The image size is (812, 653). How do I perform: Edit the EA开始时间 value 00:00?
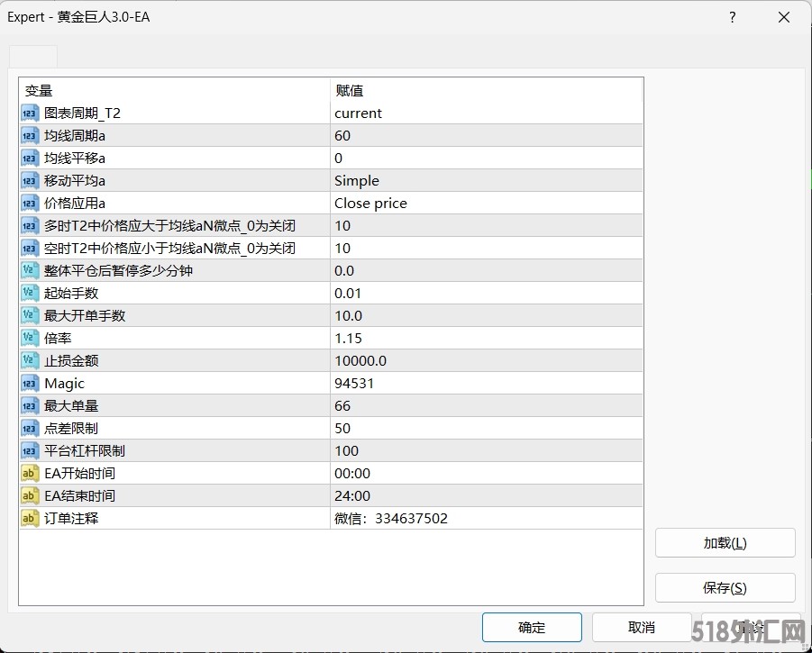[x=487, y=474]
